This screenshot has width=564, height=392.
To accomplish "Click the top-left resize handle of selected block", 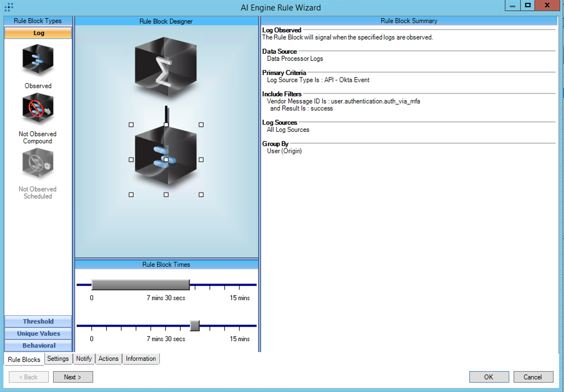I will click(x=131, y=125).
